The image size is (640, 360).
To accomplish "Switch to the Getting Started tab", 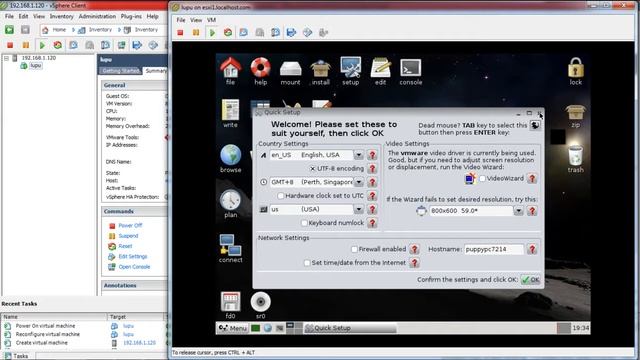I will tap(120, 71).
